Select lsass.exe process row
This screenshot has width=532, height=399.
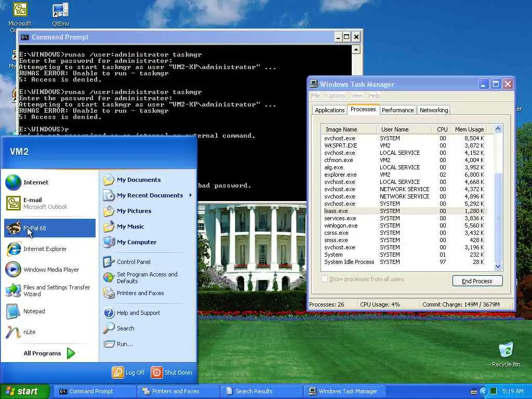point(404,211)
